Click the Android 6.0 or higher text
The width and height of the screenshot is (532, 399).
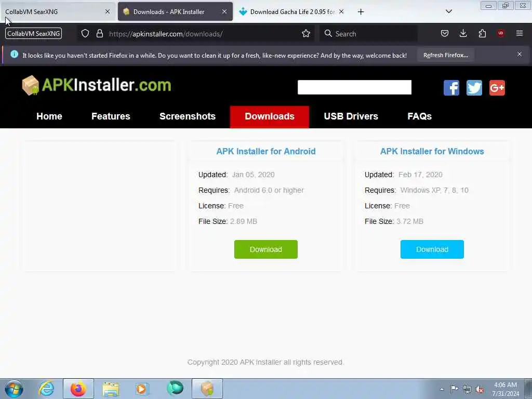(x=269, y=190)
